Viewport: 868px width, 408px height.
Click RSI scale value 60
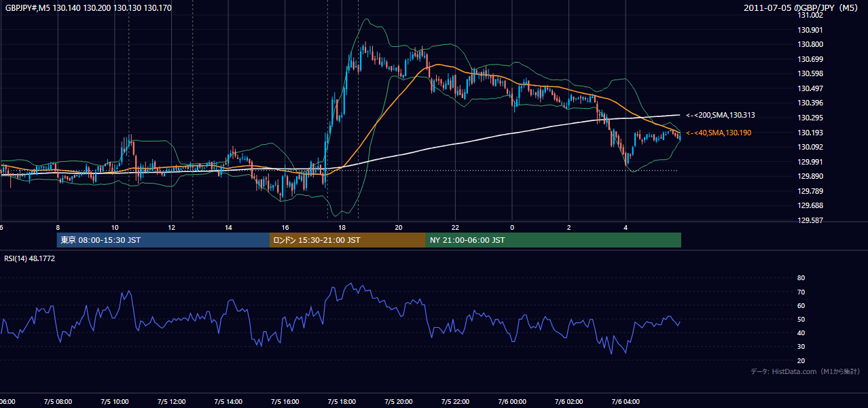tap(801, 305)
